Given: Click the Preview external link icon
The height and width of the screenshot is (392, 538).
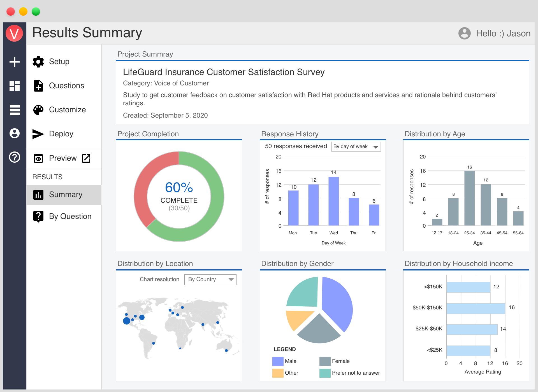Looking at the screenshot, I should point(86,158).
